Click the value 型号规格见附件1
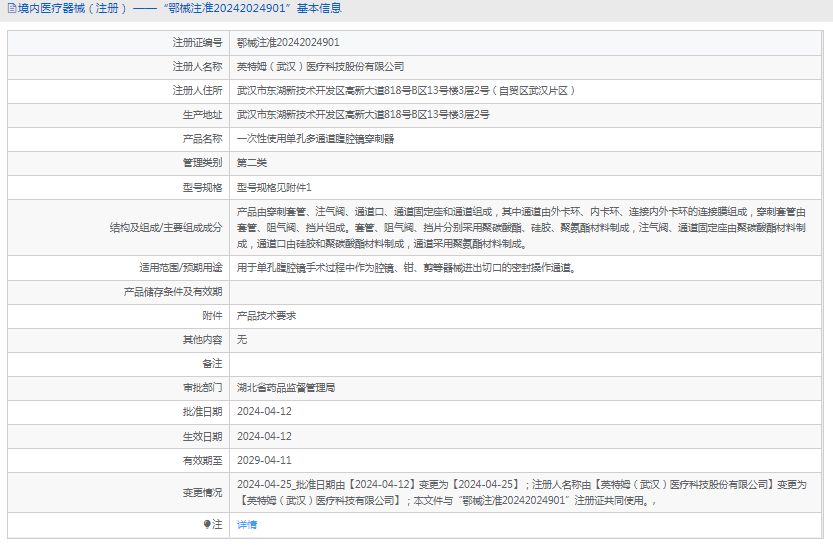Viewport: 833px width, 545px height. pyautogui.click(x=274, y=188)
